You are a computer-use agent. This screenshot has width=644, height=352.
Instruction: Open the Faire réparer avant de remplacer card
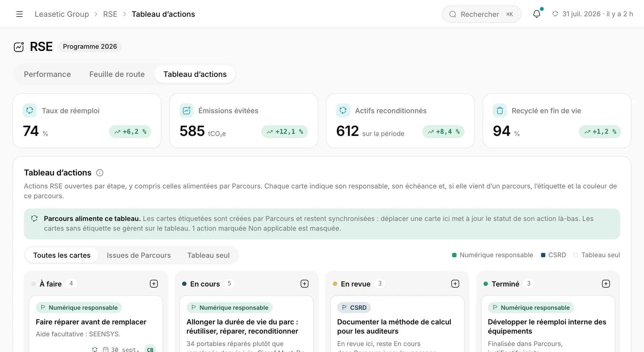pyautogui.click(x=96, y=324)
